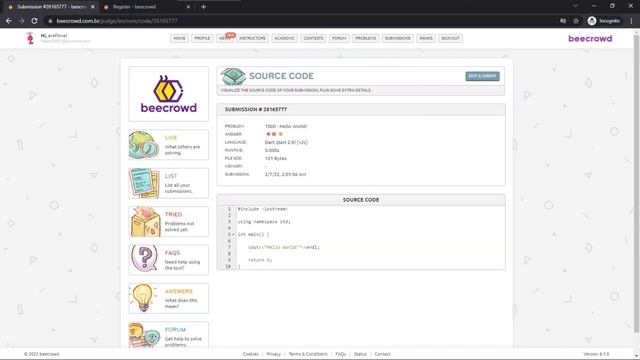Click the EDIT & SUBMIT button
640x360 pixels.
(482, 76)
